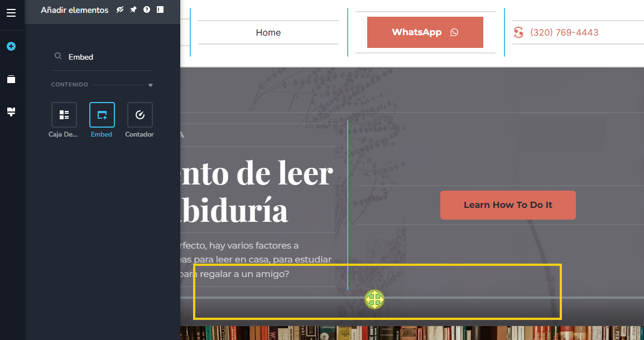Click the green move handle on the embed area
Image resolution: width=644 pixels, height=340 pixels.
click(374, 299)
